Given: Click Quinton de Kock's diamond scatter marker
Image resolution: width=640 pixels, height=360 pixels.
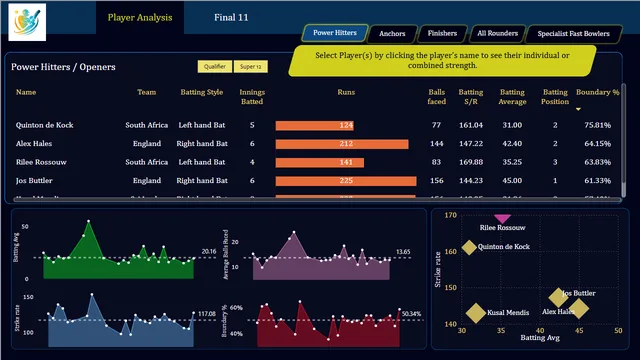Looking at the screenshot, I should pos(469,247).
